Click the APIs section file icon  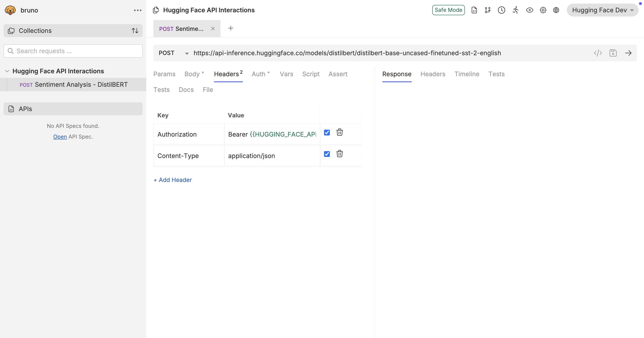tap(11, 109)
